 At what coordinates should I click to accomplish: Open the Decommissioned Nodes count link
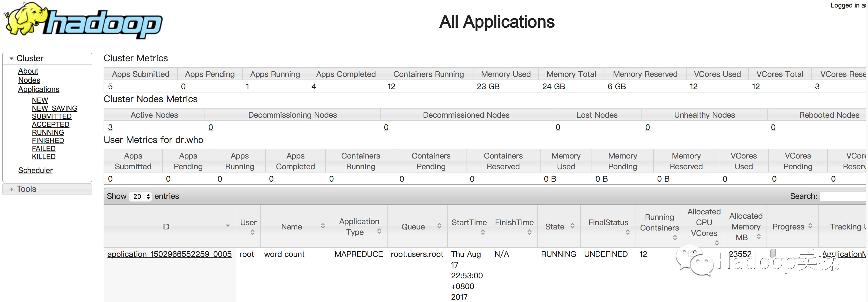(386, 127)
